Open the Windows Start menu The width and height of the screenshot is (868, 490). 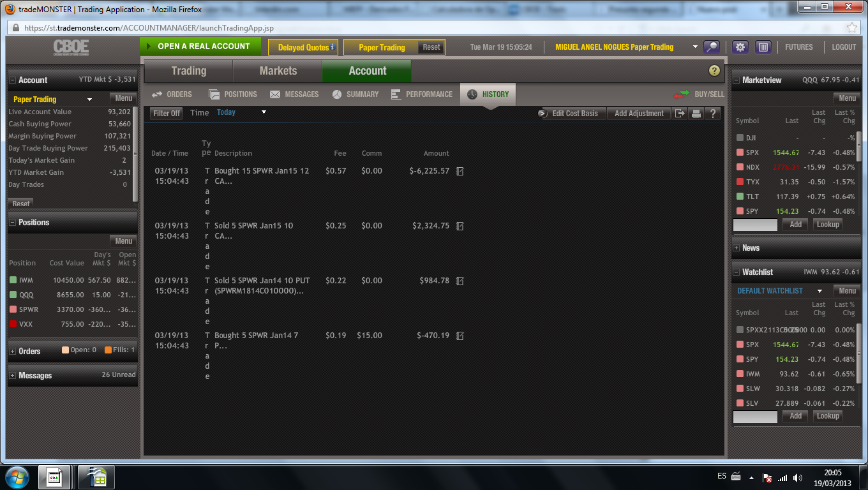[x=16, y=477]
